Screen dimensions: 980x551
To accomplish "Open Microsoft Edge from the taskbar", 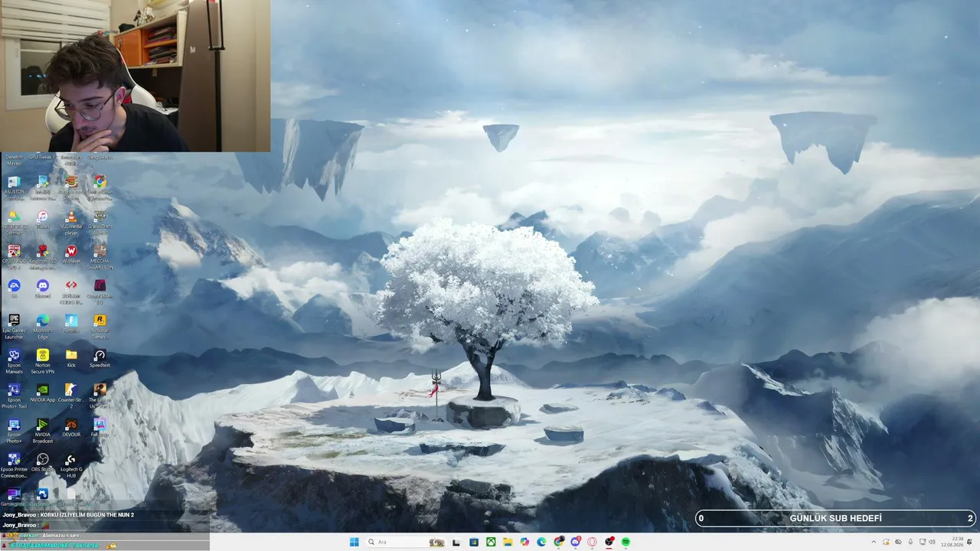I will 541,542.
